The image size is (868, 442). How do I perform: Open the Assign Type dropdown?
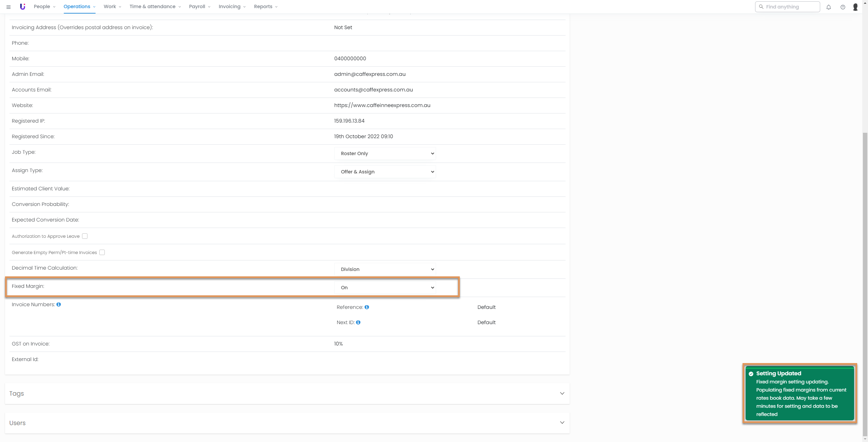[385, 172]
